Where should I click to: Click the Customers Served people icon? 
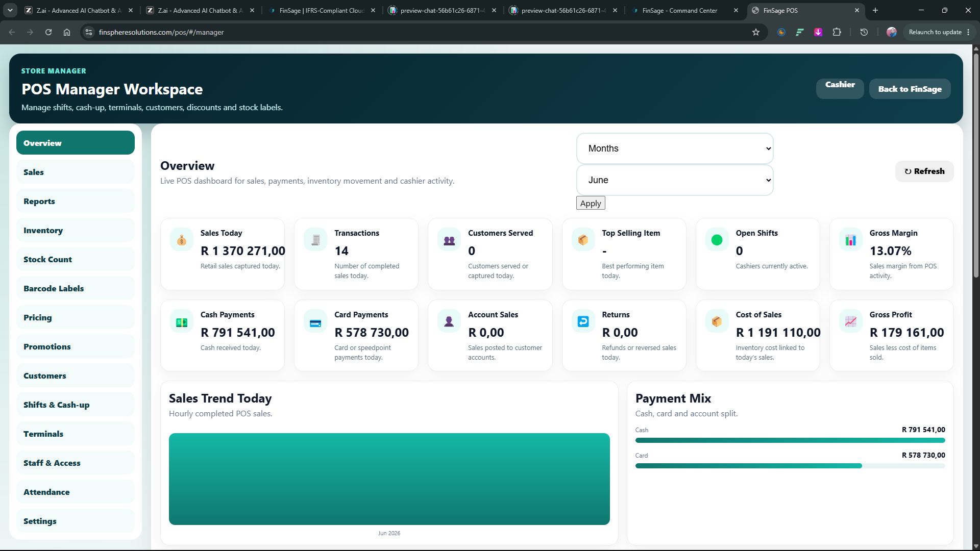[449, 240]
